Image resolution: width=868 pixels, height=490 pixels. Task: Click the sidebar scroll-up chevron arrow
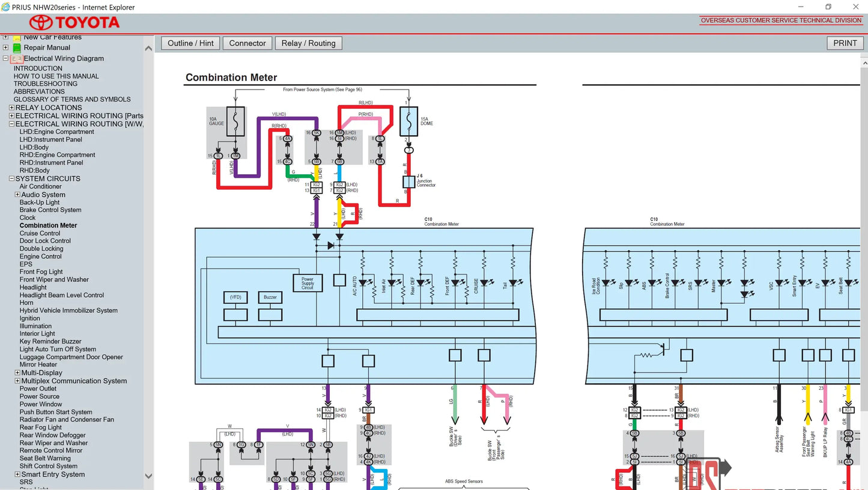(148, 48)
